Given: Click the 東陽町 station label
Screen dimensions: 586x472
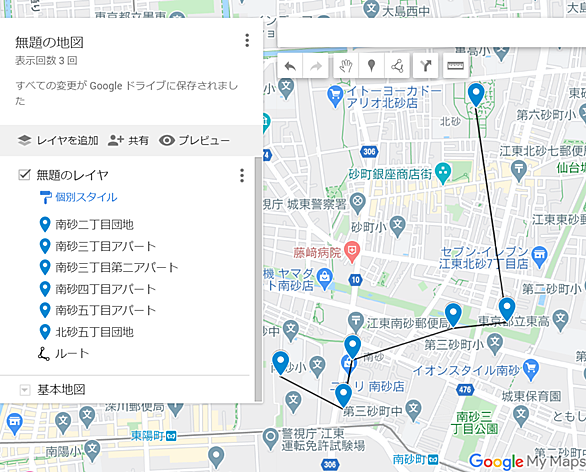Looking at the screenshot, I should [x=154, y=436].
